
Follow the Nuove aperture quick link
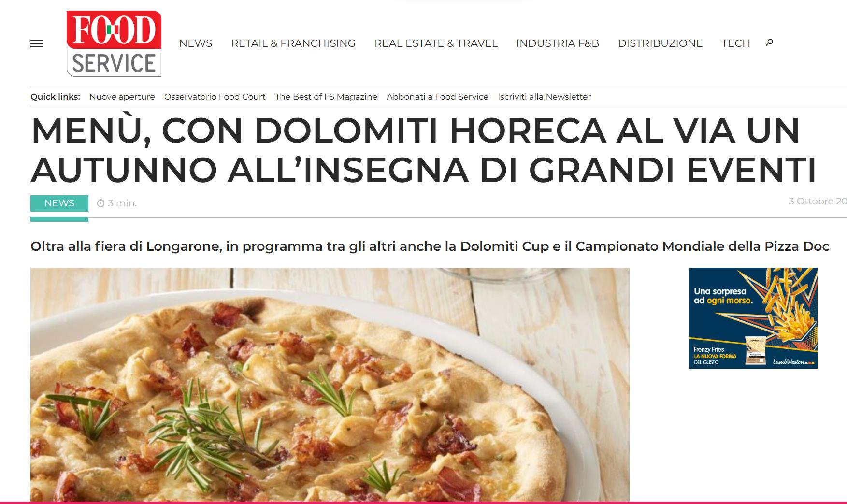tap(122, 97)
